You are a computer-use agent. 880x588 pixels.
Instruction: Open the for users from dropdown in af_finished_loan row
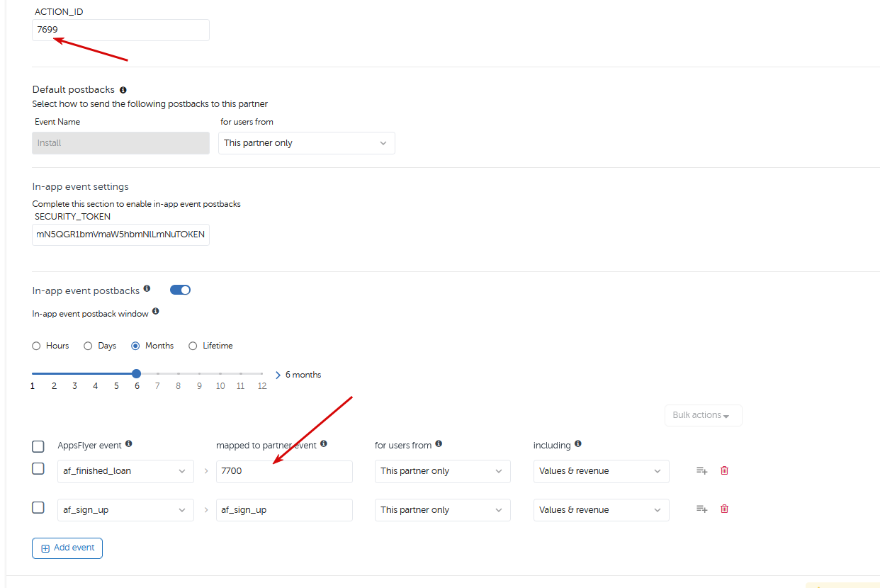[443, 471]
